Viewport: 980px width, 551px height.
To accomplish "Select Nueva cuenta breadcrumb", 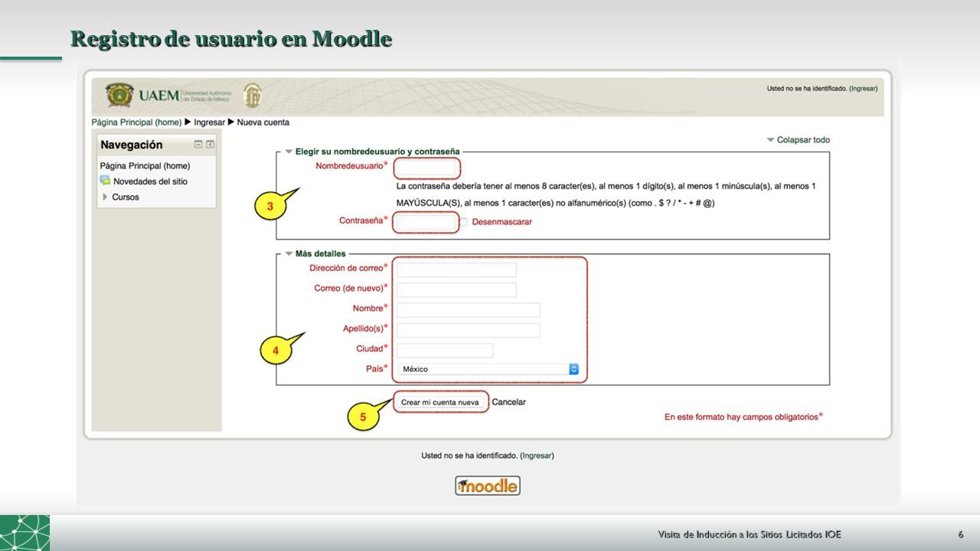I will (x=263, y=122).
